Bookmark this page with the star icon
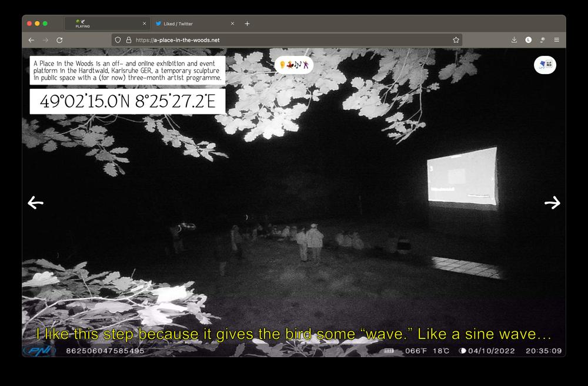The height and width of the screenshot is (386, 588). (x=456, y=40)
